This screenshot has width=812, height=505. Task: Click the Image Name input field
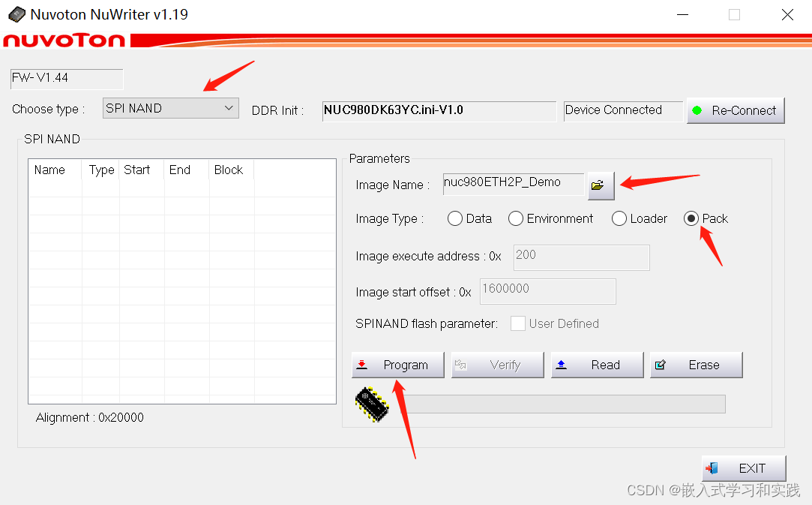514,184
